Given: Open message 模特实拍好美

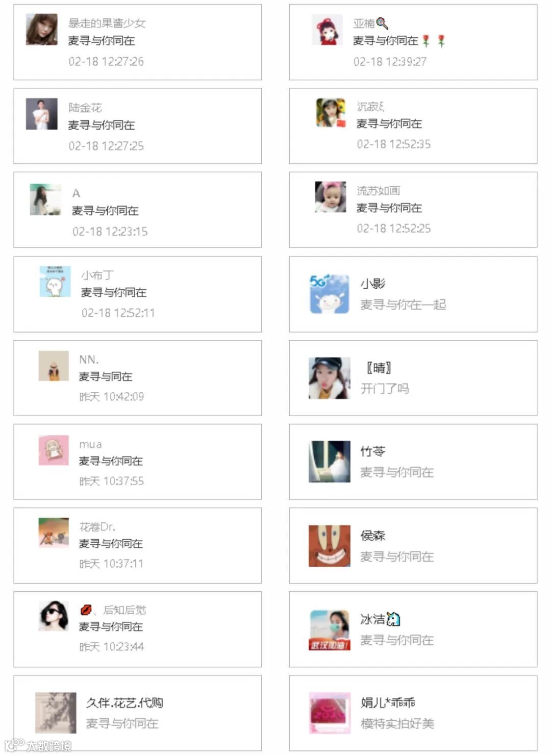Looking at the screenshot, I should click(397, 723).
